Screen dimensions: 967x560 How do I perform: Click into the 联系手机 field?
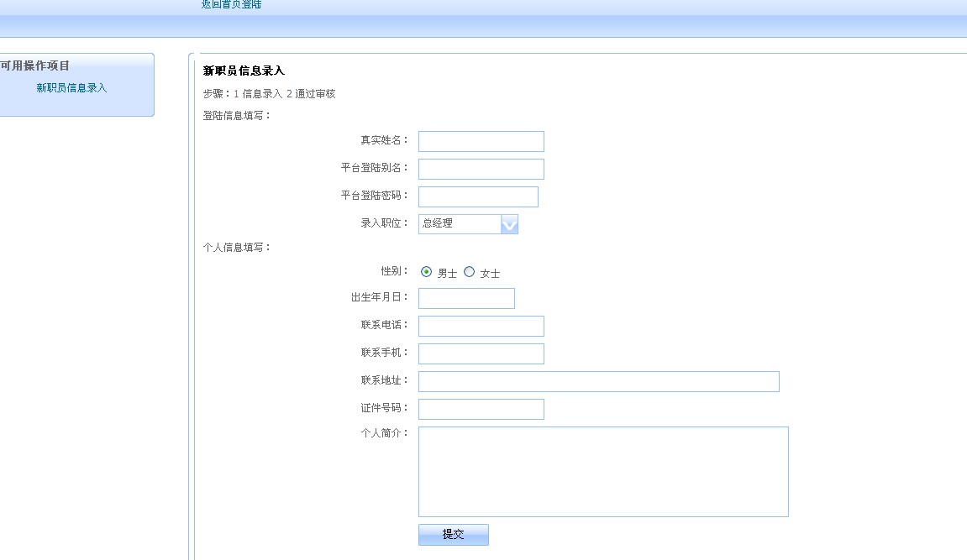[481, 353]
